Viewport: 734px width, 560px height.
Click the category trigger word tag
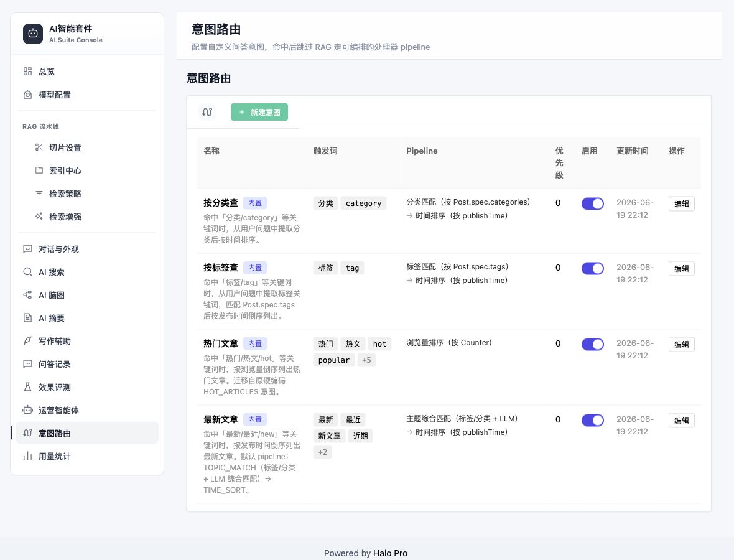tap(363, 203)
